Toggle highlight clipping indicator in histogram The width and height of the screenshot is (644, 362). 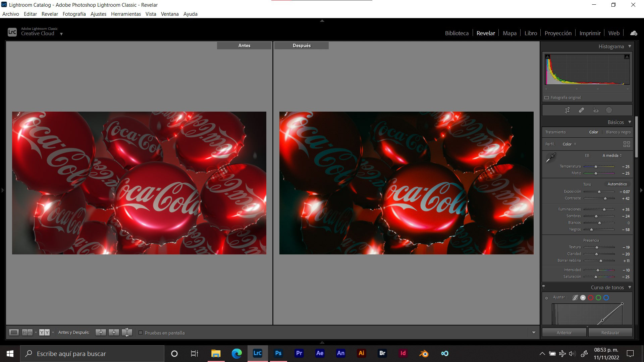coord(627,57)
